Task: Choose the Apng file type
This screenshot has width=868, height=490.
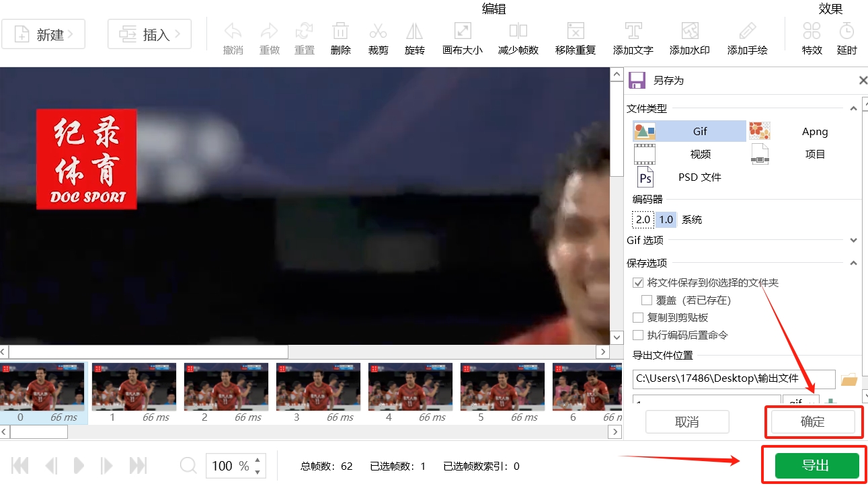Action: click(804, 131)
